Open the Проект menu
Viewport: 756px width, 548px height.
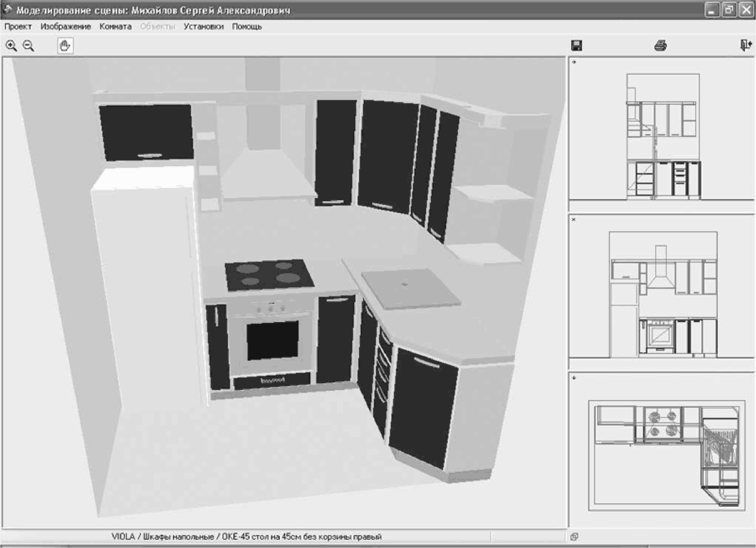click(18, 27)
